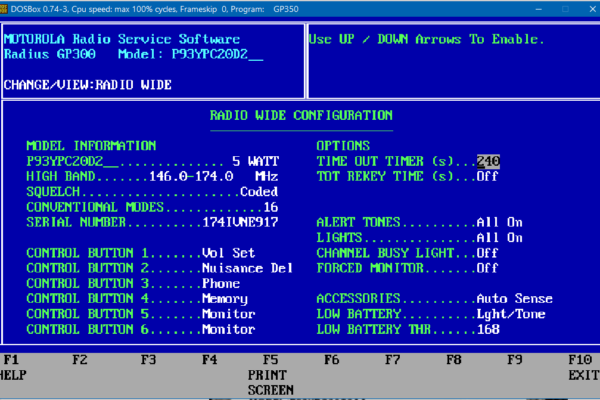Click the DOSBox window title bar text
Image resolution: width=600 pixels, height=400 pixels.
click(155, 9)
